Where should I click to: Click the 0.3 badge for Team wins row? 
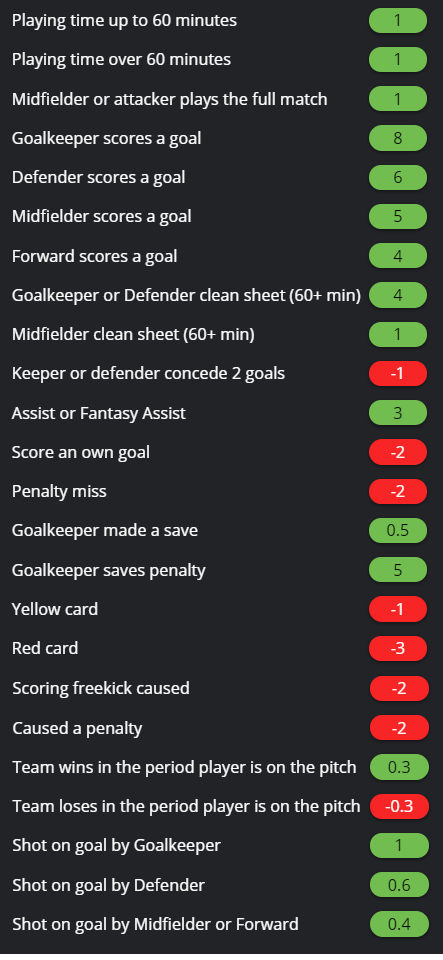pyautogui.click(x=399, y=767)
